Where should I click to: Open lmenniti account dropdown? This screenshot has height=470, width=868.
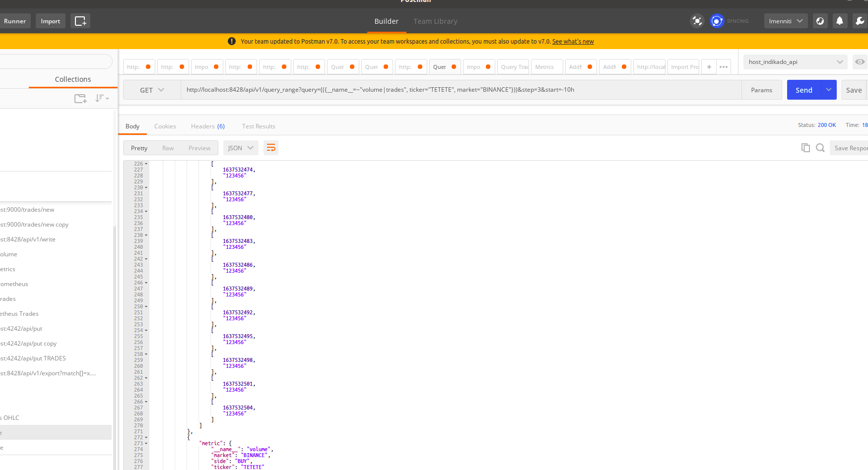(786, 21)
